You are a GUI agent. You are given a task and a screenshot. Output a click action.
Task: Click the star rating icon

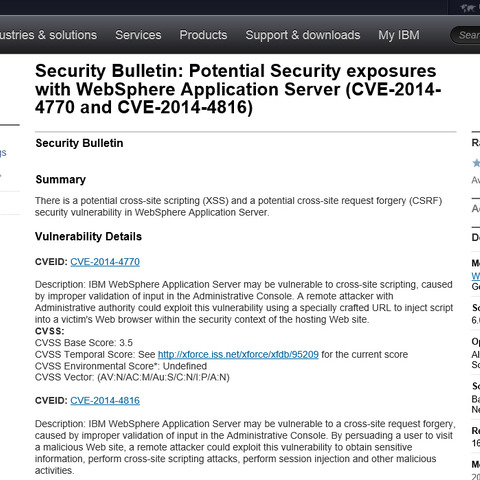[476, 163]
